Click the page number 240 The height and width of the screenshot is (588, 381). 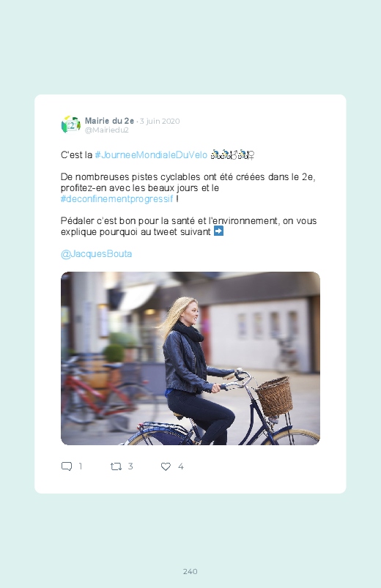coord(190,571)
